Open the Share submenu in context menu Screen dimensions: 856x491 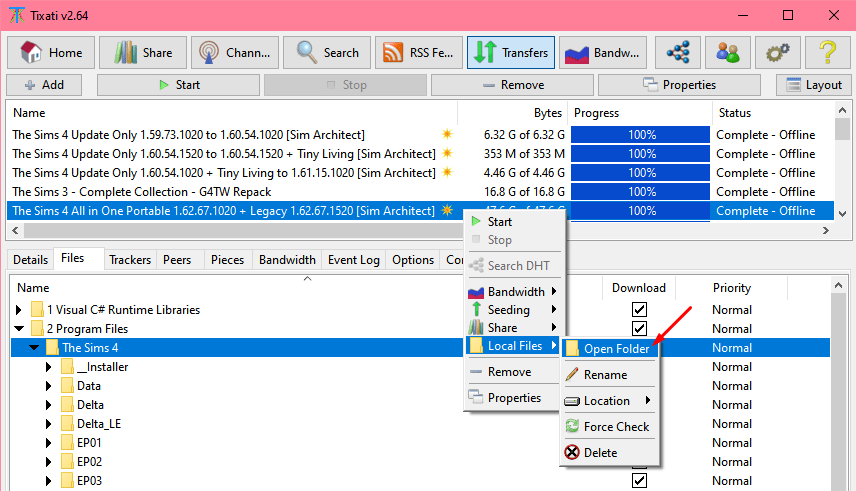tap(514, 328)
